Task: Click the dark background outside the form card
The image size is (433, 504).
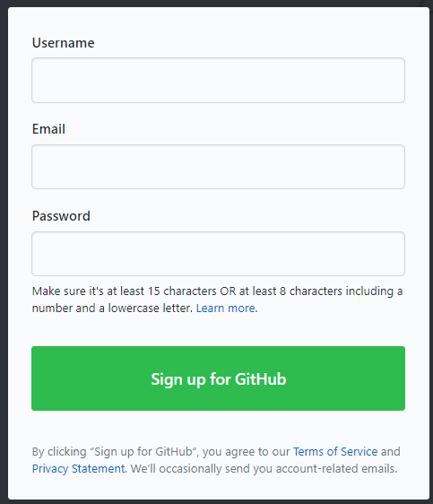Action: 4,252
